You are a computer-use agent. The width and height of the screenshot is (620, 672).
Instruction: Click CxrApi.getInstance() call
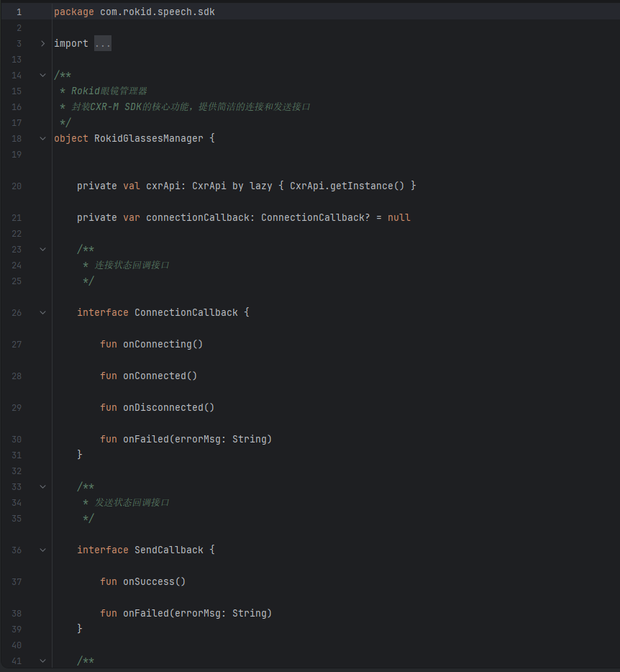pos(347,186)
